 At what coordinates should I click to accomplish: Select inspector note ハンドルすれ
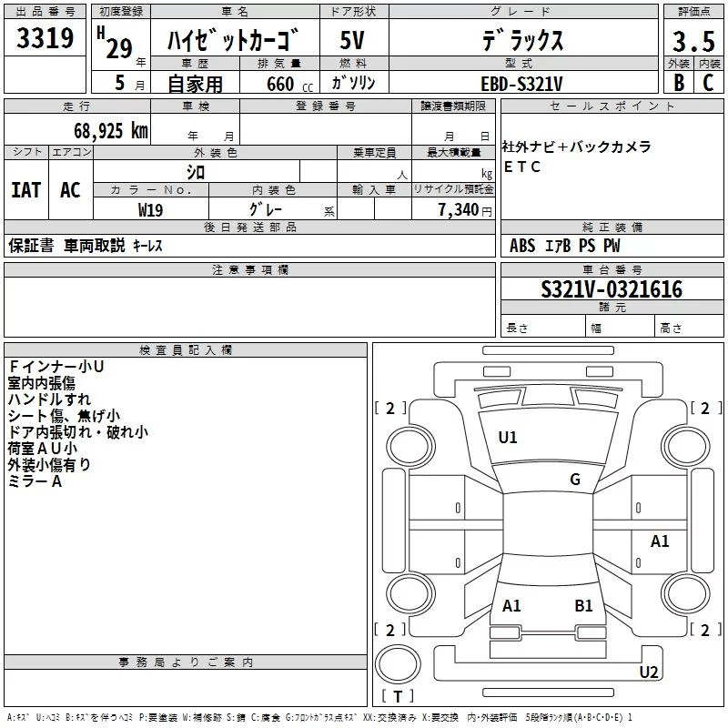point(49,399)
